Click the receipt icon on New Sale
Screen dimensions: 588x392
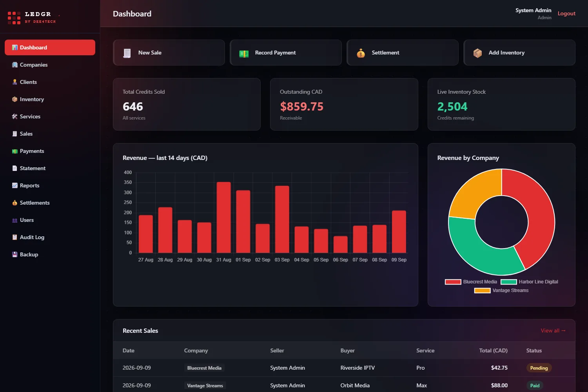tap(127, 53)
